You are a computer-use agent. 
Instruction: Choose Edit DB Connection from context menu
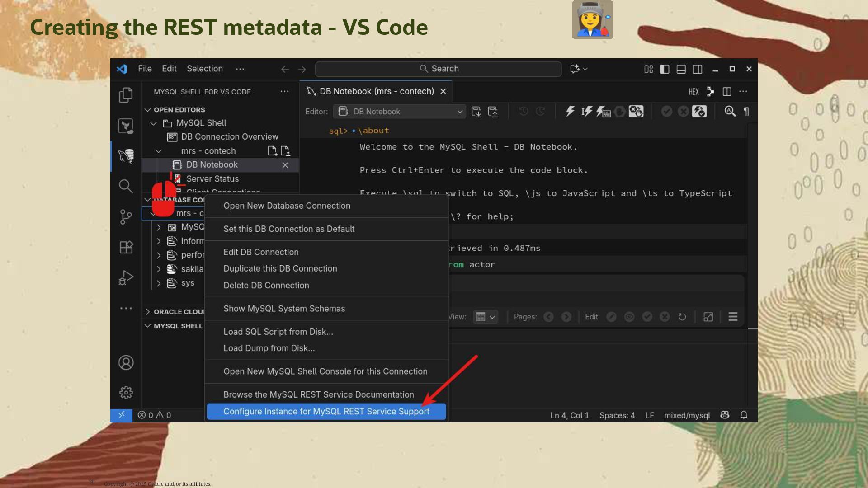pyautogui.click(x=261, y=252)
